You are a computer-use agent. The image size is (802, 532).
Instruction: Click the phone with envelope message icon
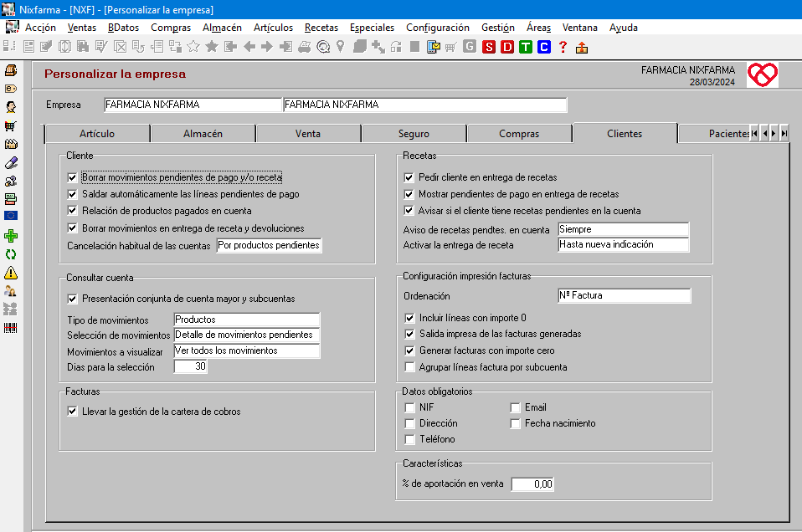(433, 47)
